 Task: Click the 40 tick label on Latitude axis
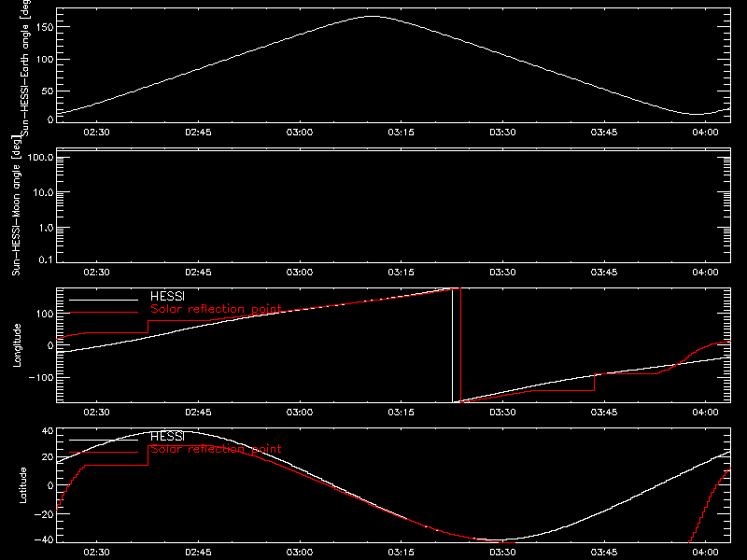48,431
